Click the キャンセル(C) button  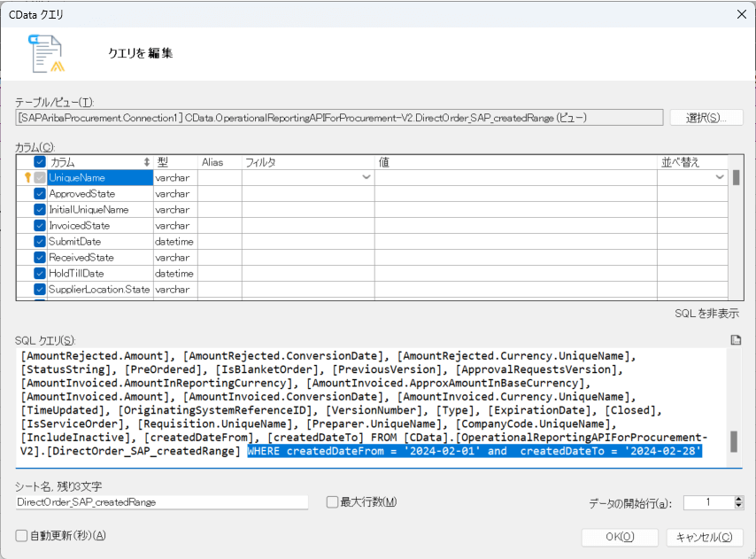[705, 537]
